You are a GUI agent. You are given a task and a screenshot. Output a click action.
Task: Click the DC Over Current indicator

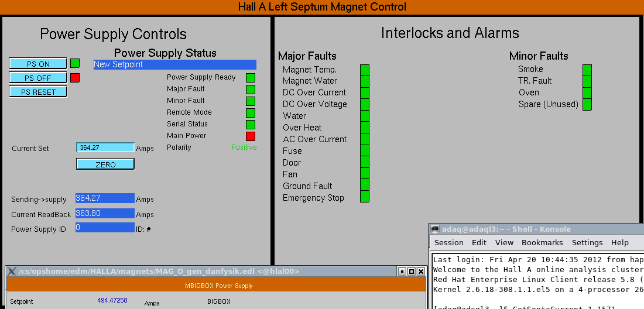pyautogui.click(x=365, y=92)
